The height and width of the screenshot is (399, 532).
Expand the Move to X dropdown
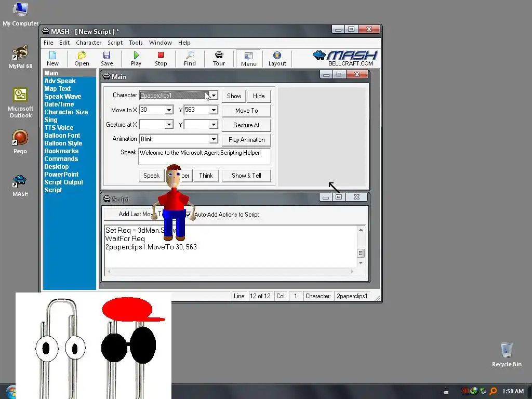coord(169,110)
